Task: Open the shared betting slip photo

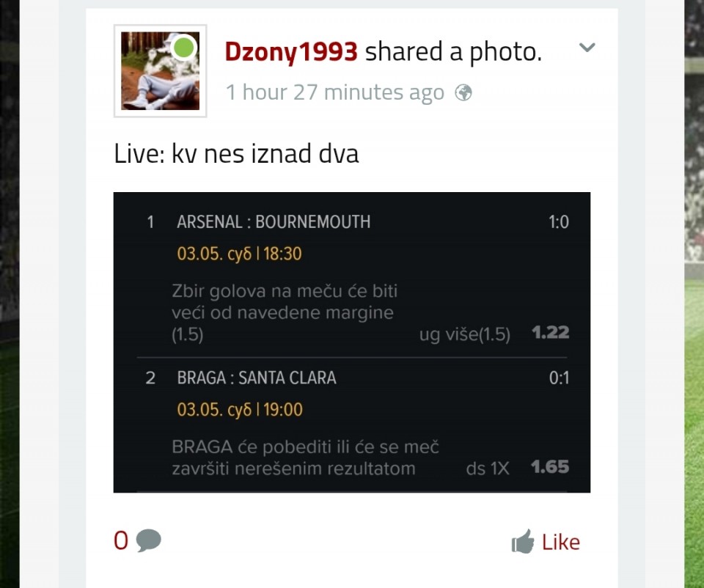Action: point(351,342)
